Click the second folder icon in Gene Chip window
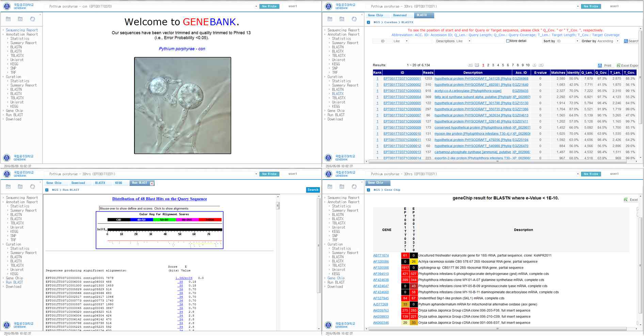Screen dimensions: 644x336 click(342, 186)
